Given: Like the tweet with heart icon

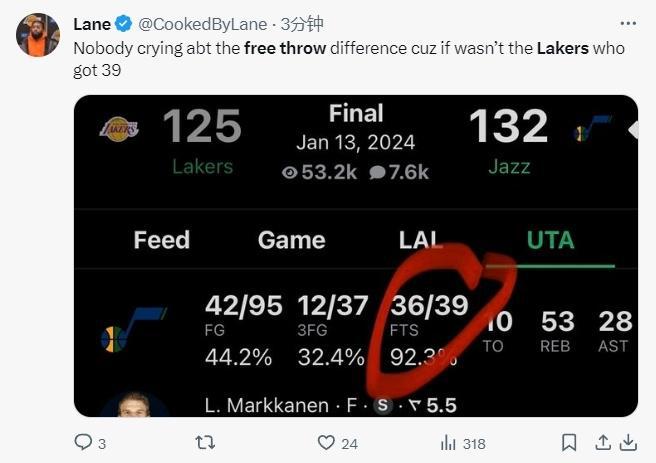Looking at the screenshot, I should tap(326, 443).
